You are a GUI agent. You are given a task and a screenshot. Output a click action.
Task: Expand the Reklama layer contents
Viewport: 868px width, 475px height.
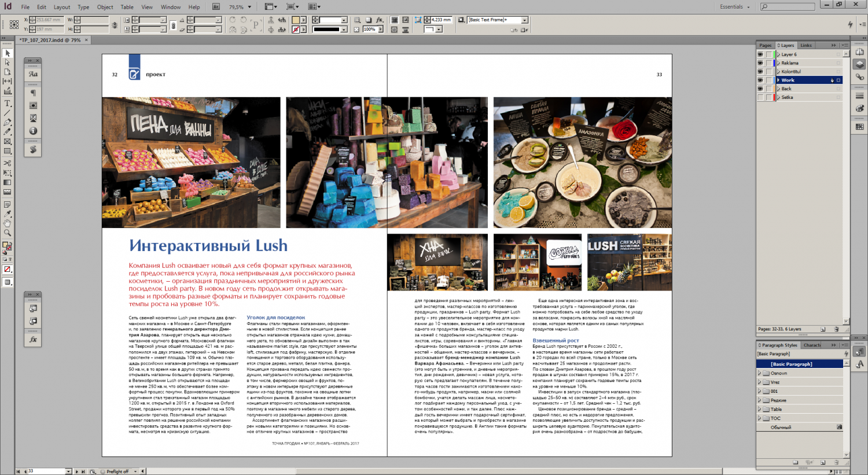click(779, 63)
